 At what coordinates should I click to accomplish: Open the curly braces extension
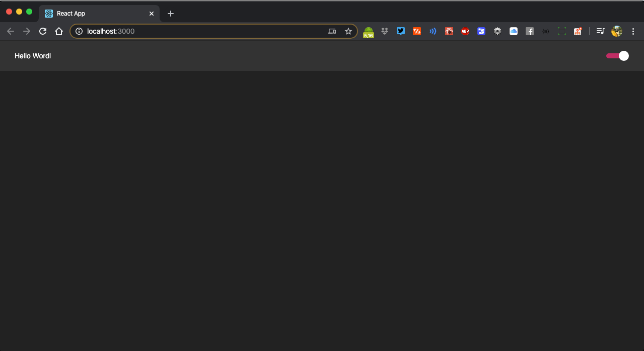pyautogui.click(x=546, y=31)
